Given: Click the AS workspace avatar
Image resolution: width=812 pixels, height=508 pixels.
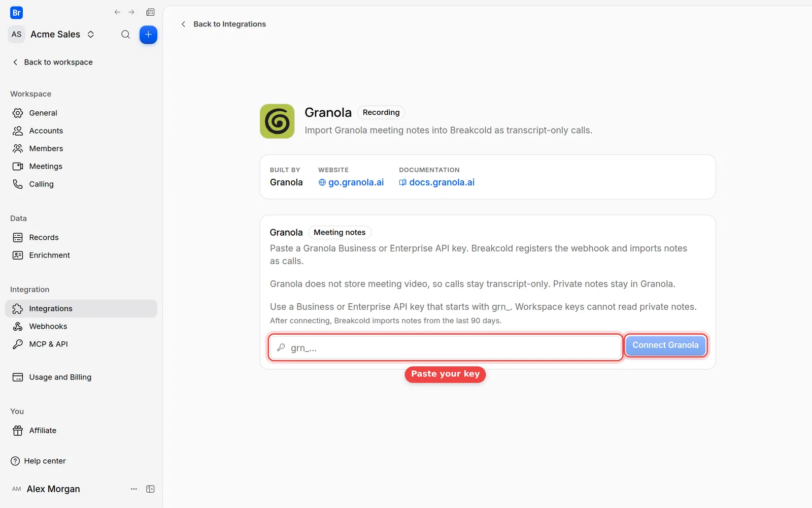Looking at the screenshot, I should (x=17, y=35).
